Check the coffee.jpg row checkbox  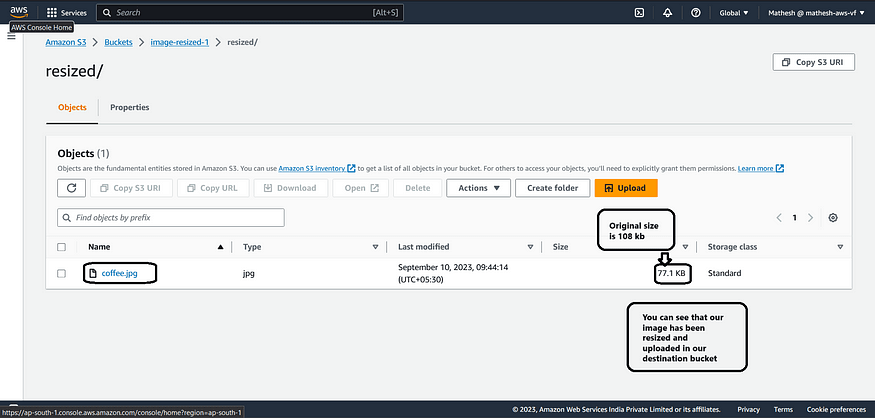pyautogui.click(x=61, y=273)
